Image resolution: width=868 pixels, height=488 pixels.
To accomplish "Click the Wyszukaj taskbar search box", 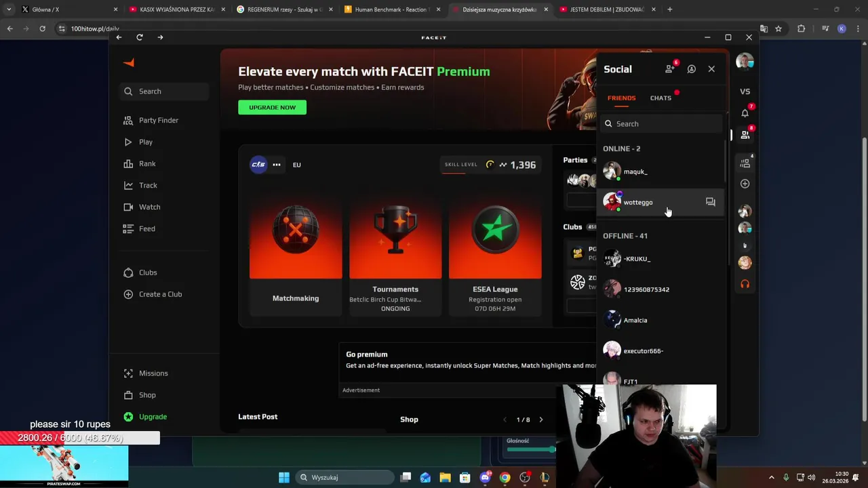I will [x=345, y=477].
